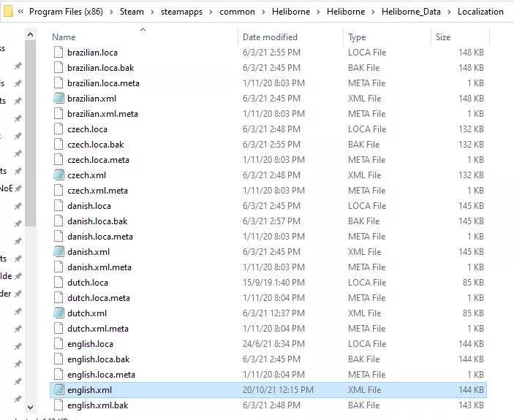
Task: Click the english.xml notepad file icon
Action: 58,389
